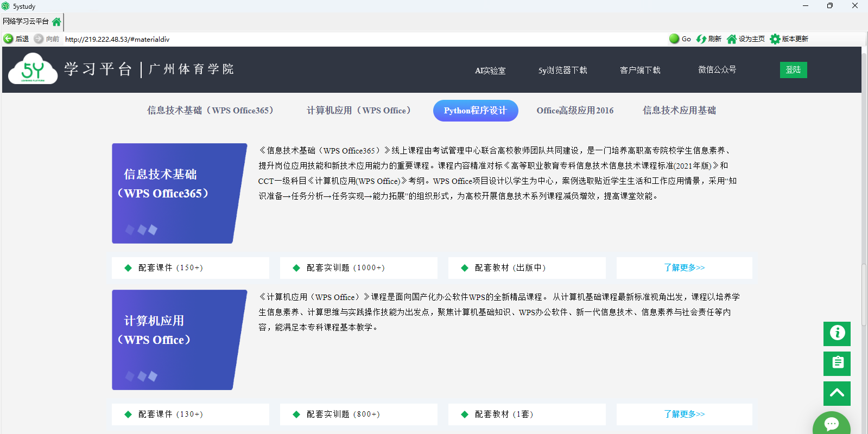
Task: Open the green clipboard icon button
Action: (837, 363)
